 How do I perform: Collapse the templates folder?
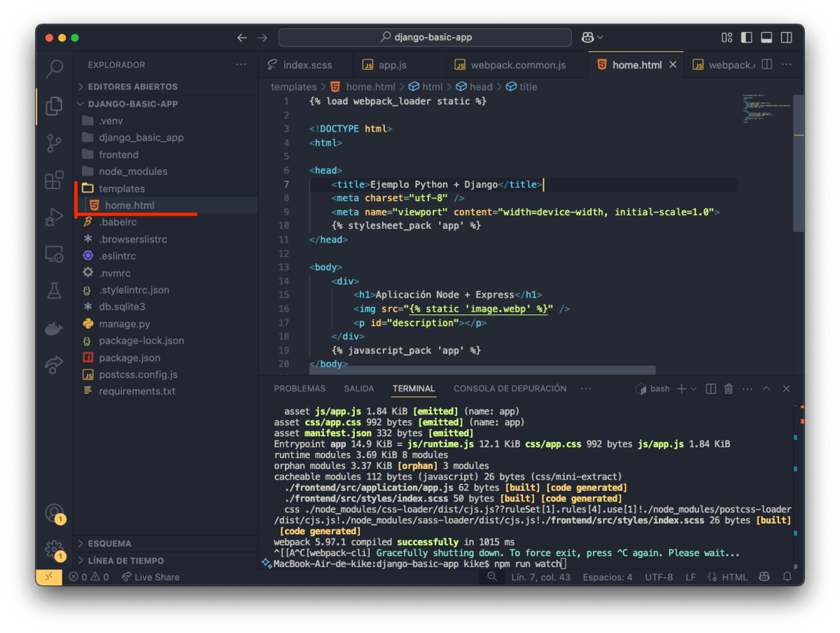coord(165,188)
